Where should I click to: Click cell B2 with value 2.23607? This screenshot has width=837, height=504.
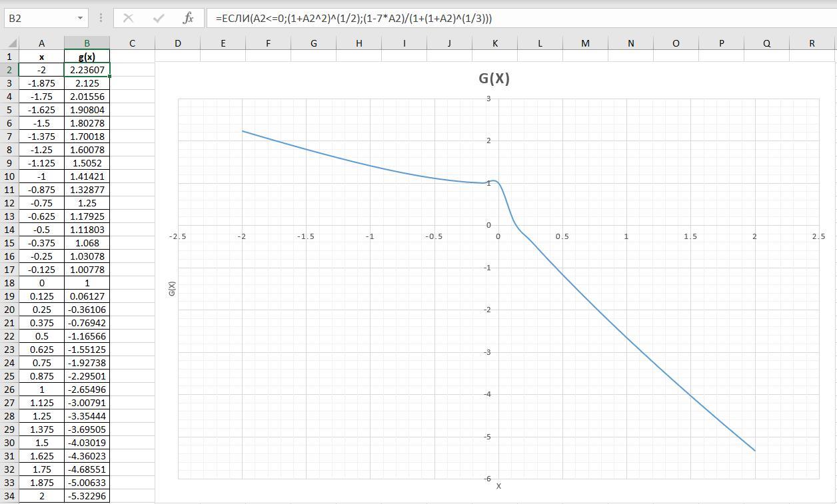tap(87, 70)
